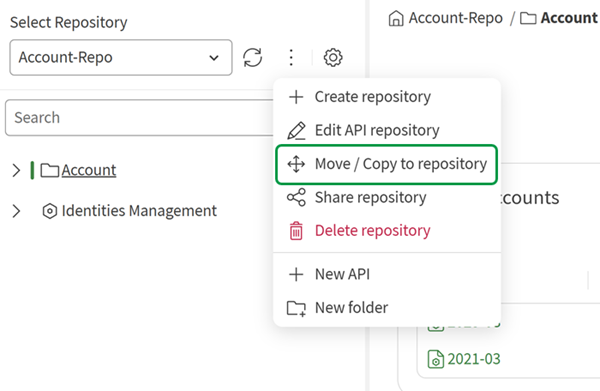
Task: Choose Delete repository menu entry
Action: [x=386, y=231]
